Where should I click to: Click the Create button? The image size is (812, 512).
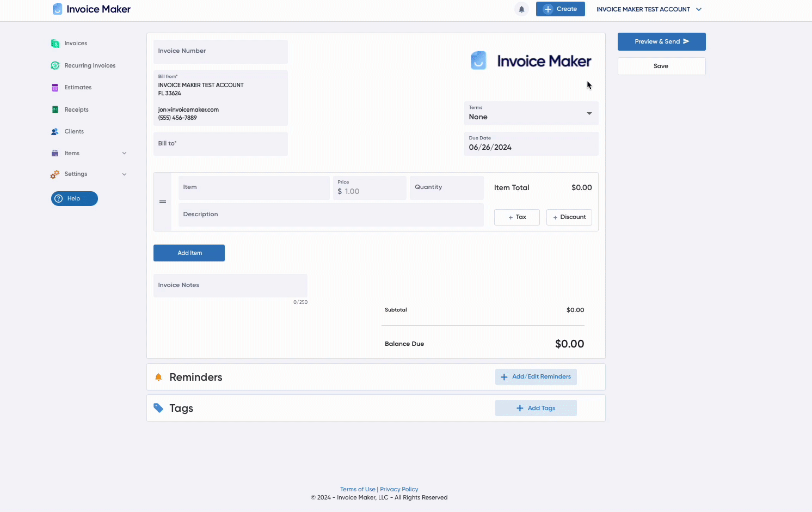click(561, 9)
